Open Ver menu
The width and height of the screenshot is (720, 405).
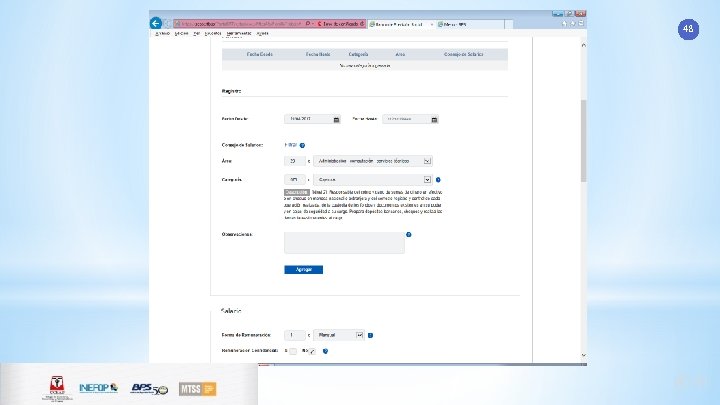pyautogui.click(x=197, y=34)
